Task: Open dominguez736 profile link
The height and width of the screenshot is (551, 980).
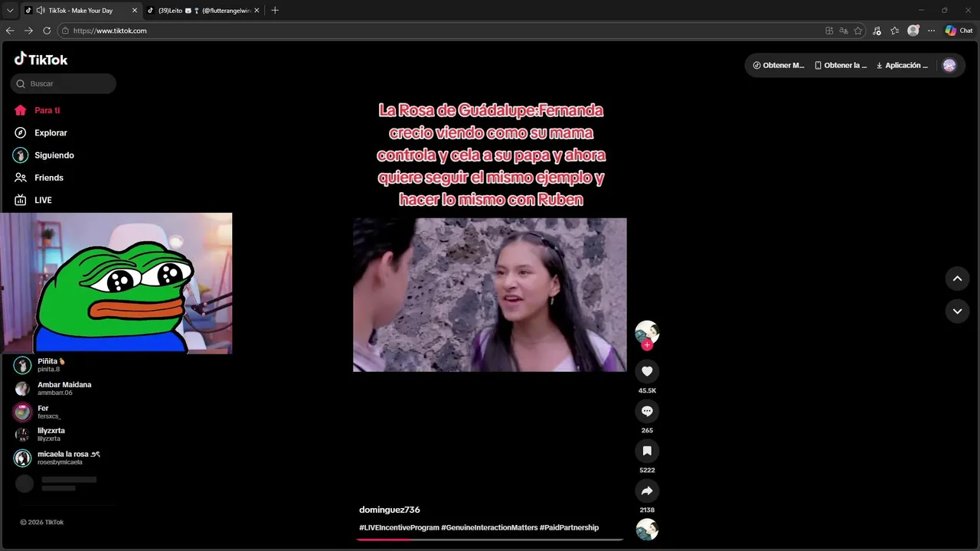Action: pos(390,510)
